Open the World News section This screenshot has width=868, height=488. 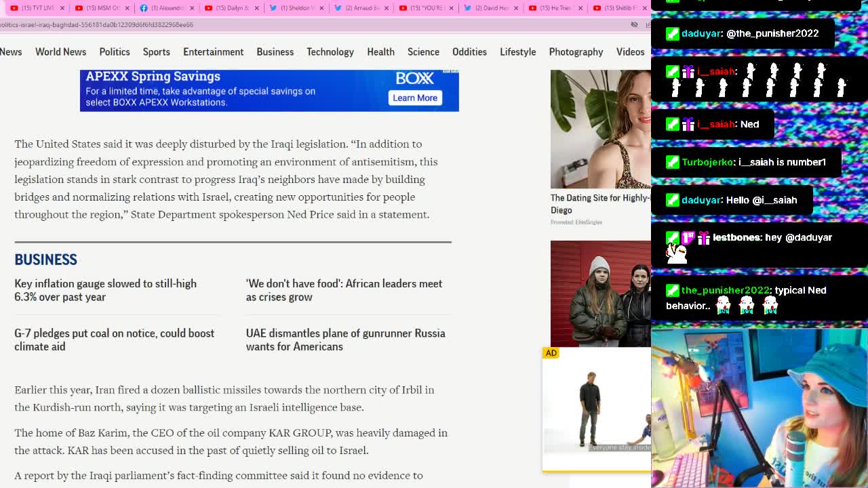[x=60, y=52]
